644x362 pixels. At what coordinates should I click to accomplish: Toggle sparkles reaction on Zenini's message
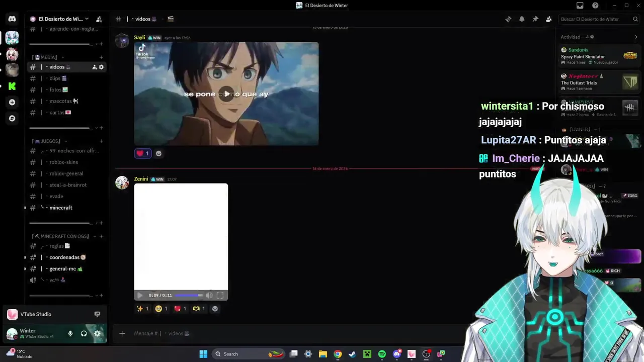[143, 309]
